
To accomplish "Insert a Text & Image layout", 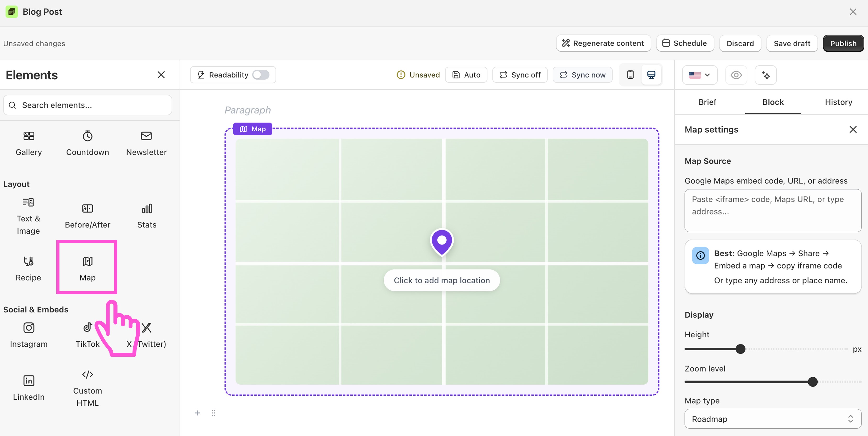I will (28, 216).
